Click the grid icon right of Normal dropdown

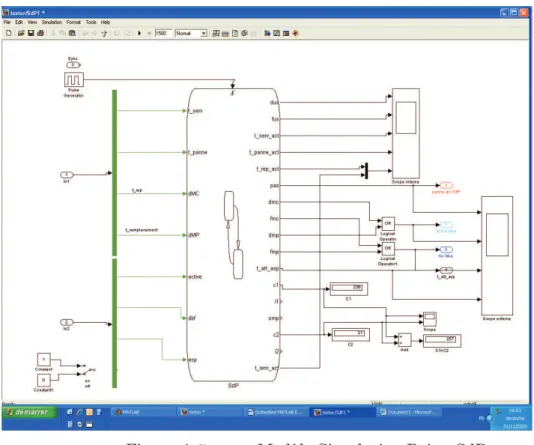(x=216, y=33)
